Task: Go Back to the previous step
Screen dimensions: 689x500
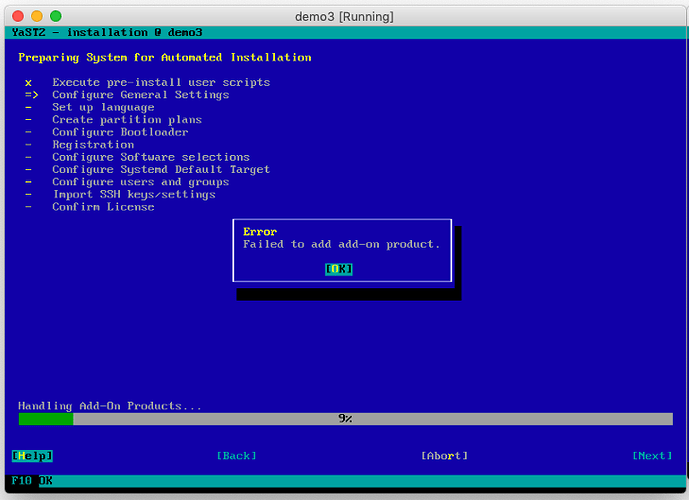Action: (x=236, y=456)
